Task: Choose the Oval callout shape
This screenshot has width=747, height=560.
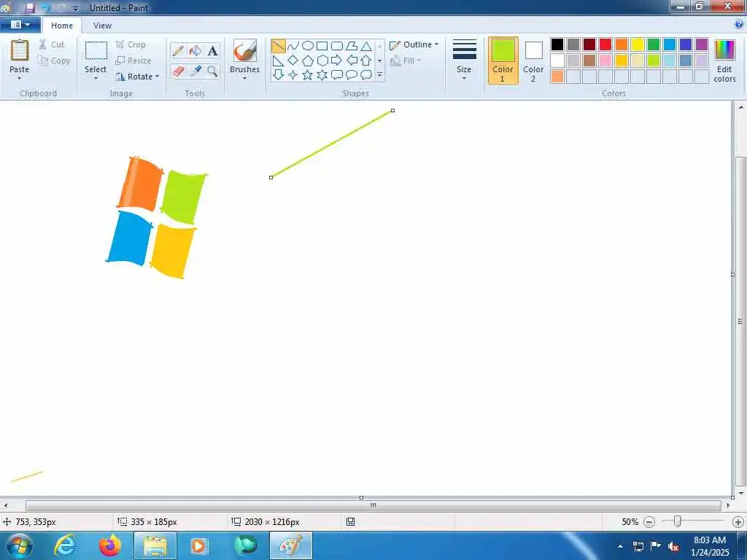Action: 352,75
